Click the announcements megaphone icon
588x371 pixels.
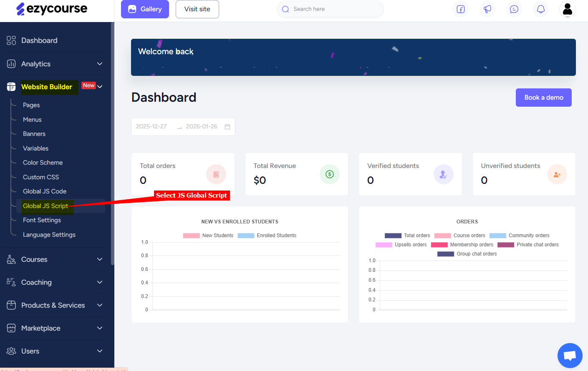[487, 9]
